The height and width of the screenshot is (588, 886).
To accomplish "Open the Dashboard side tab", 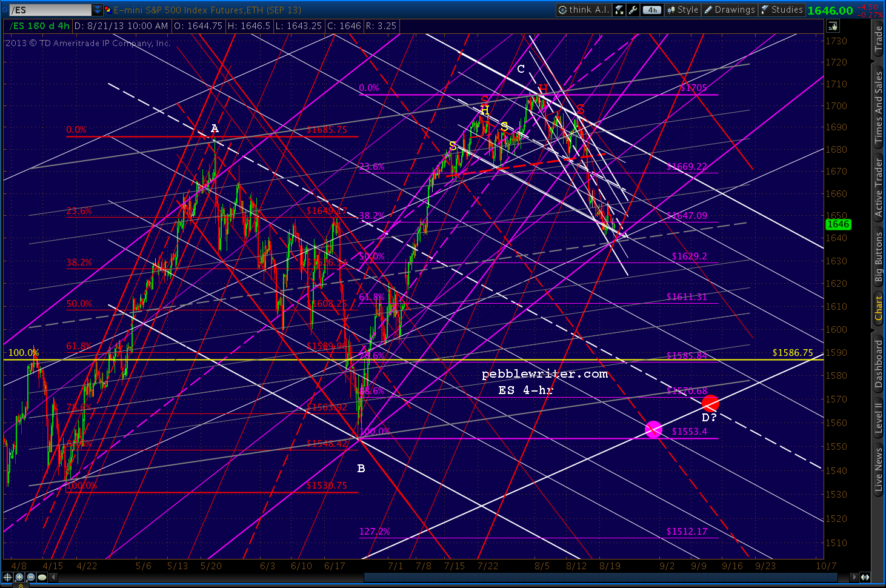I will [x=879, y=364].
